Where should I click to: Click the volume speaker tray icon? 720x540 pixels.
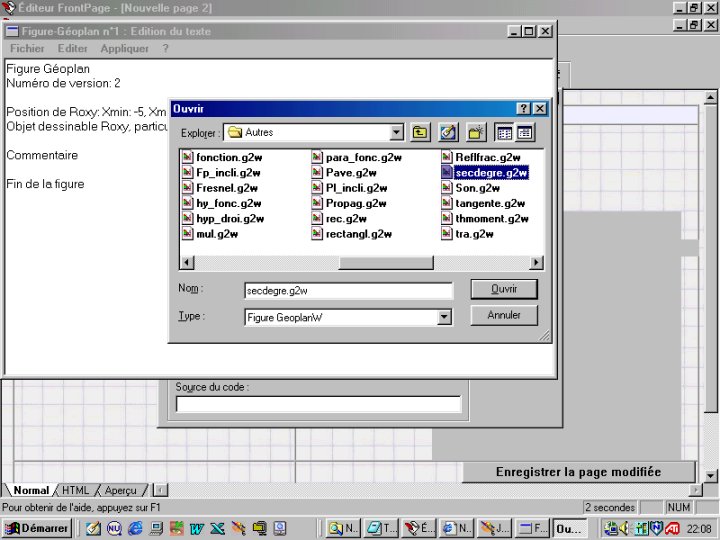coord(624,529)
